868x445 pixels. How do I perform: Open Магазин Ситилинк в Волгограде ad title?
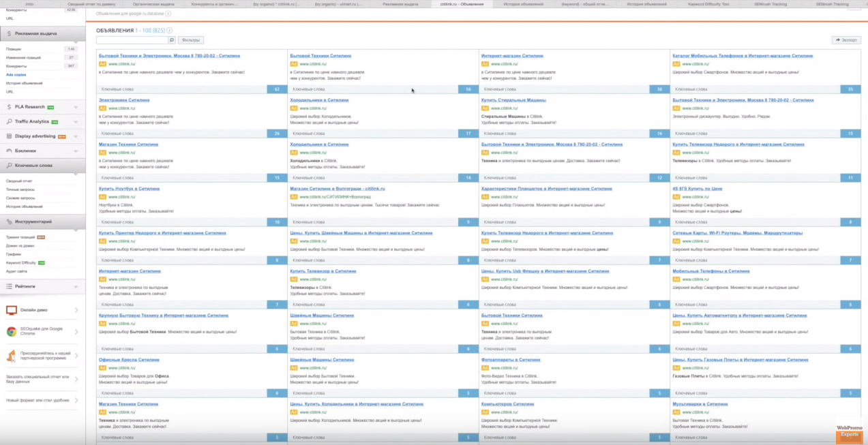pyautogui.click(x=338, y=189)
